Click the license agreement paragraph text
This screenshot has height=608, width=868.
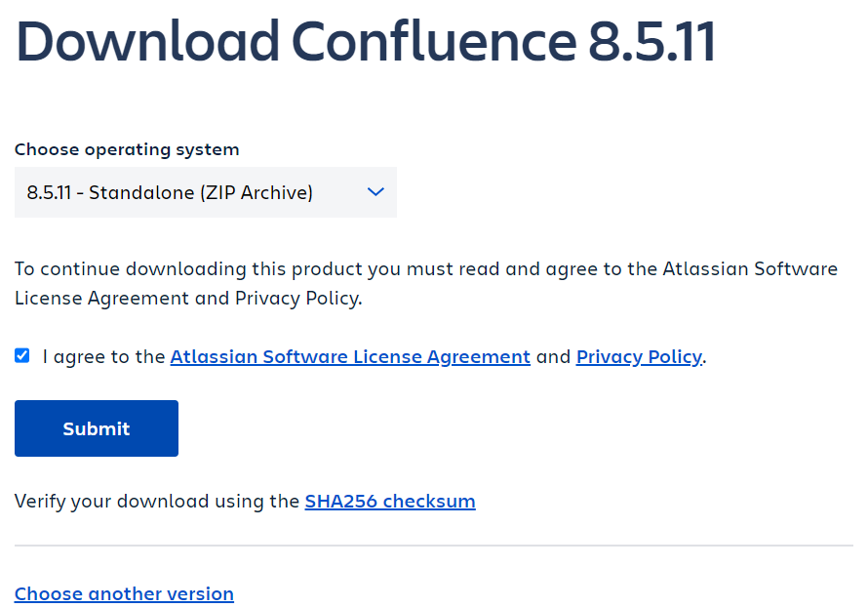point(425,284)
